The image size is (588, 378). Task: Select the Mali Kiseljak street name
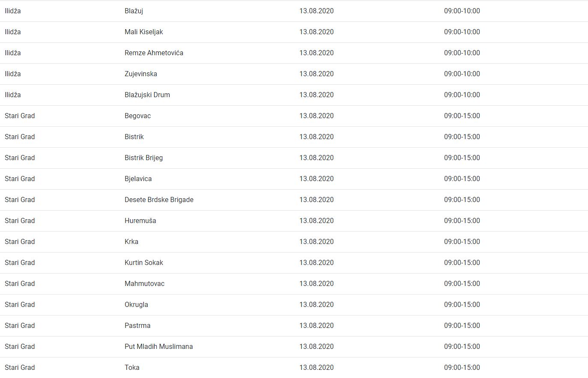coord(143,32)
